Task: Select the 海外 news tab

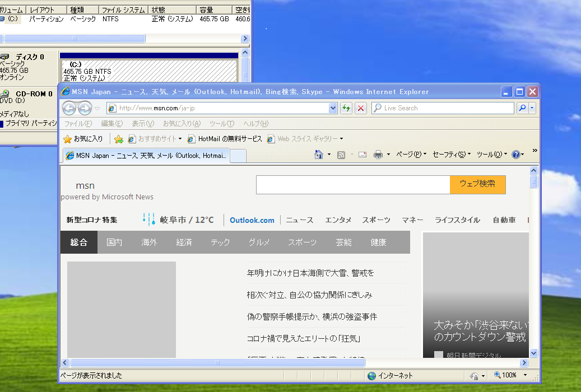Action: click(x=149, y=242)
